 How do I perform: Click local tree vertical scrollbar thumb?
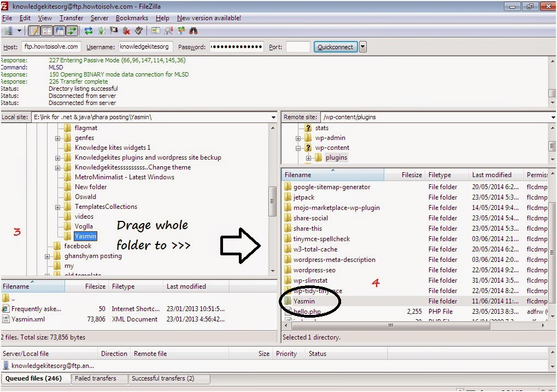[x=272, y=201]
